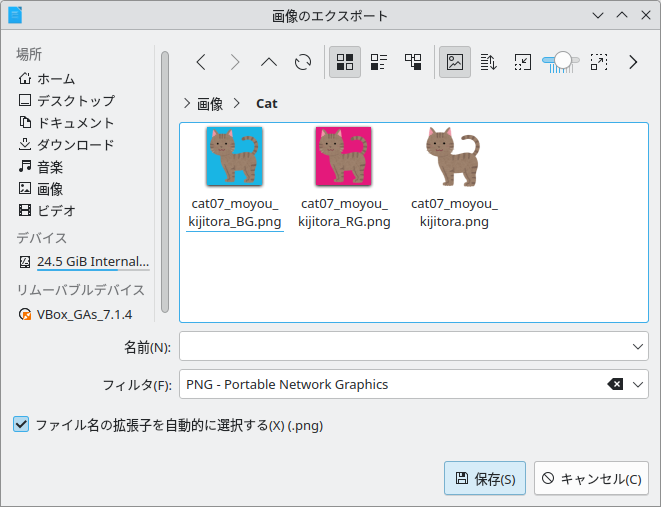The height and width of the screenshot is (507, 661).
Task: Click the キャンセル(C) button
Action: click(591, 478)
